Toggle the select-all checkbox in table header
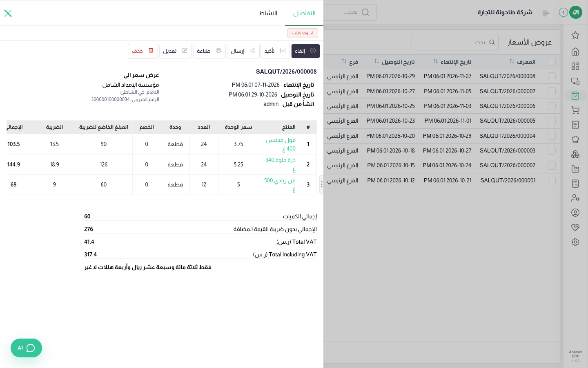 [552, 62]
